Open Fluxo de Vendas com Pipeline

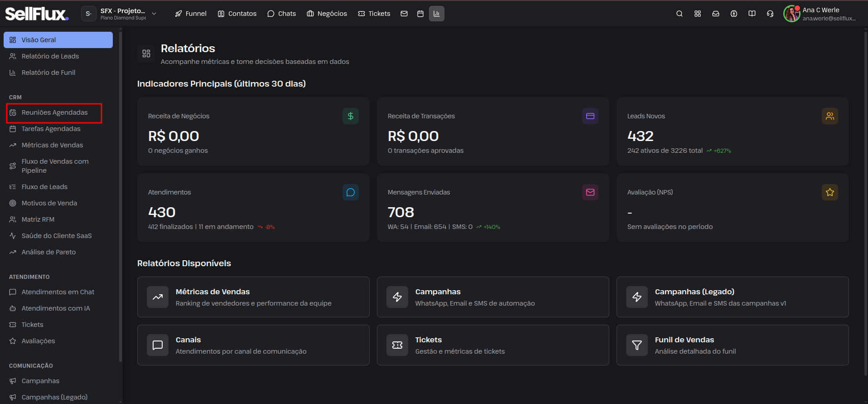(58, 166)
